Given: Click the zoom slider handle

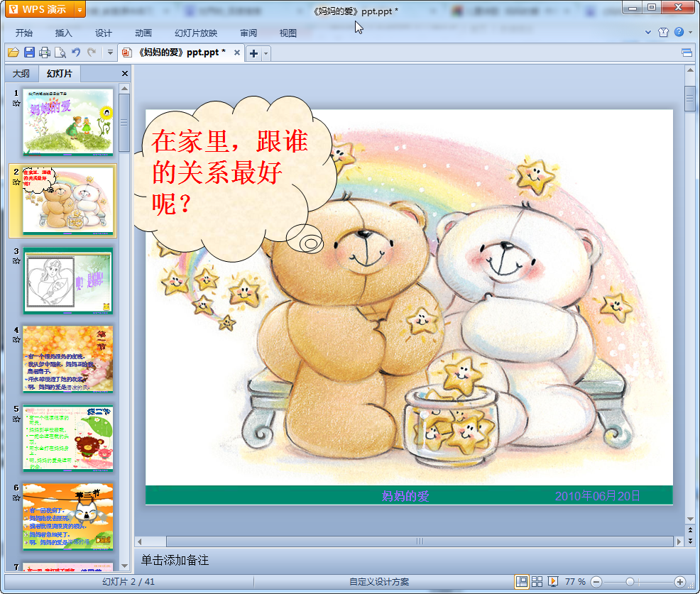Looking at the screenshot, I should [x=630, y=581].
